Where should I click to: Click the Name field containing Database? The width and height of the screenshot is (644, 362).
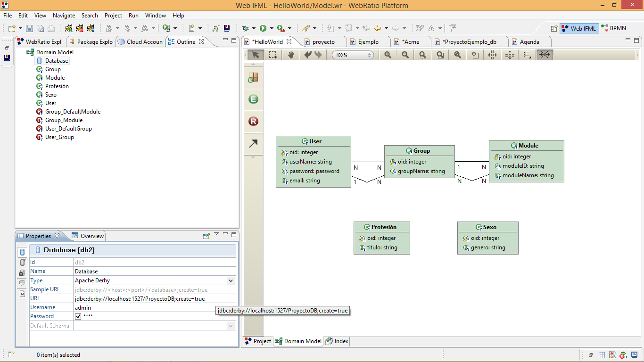[155, 271]
